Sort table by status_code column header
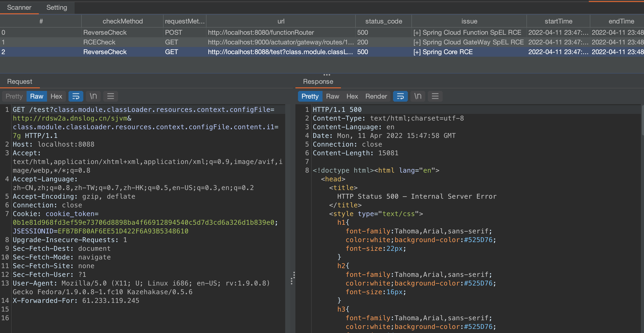Image resolution: width=644 pixels, height=333 pixels. 383,21
